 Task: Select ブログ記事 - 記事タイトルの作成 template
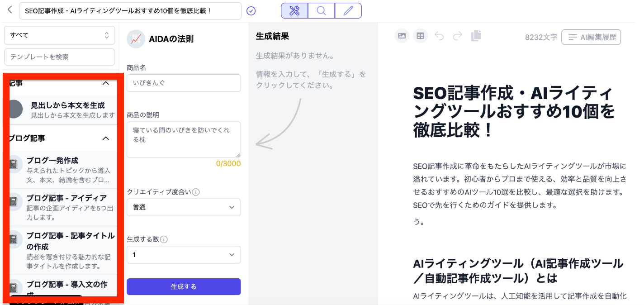point(63,250)
